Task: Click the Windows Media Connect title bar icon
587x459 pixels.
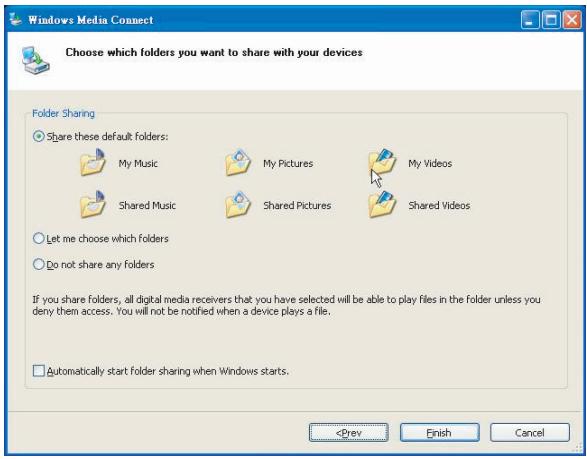Action: click(x=15, y=19)
